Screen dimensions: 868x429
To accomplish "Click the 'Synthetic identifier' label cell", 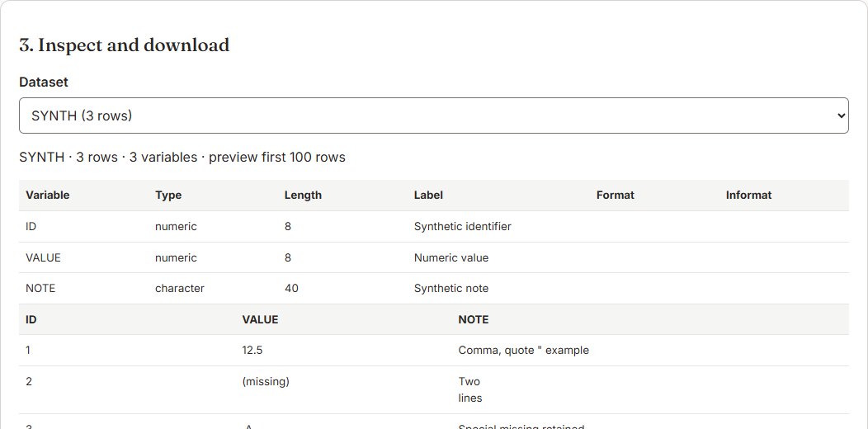I will [463, 226].
